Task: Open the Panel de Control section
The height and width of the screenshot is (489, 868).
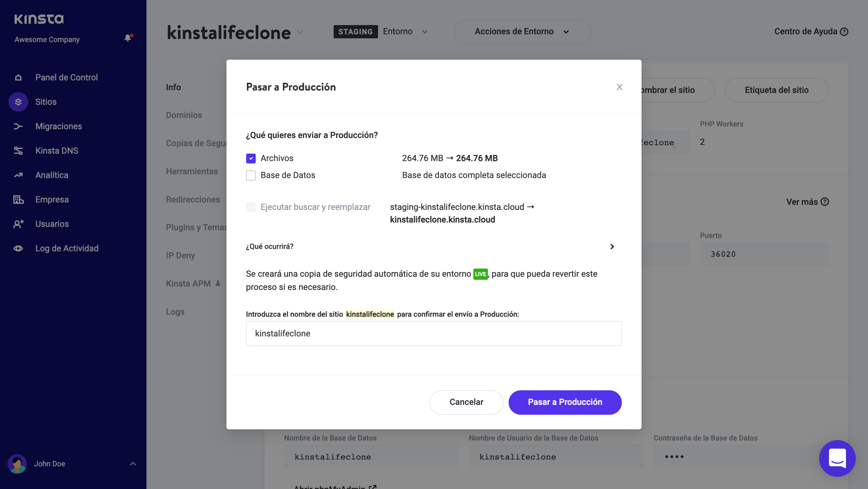Action: click(66, 77)
